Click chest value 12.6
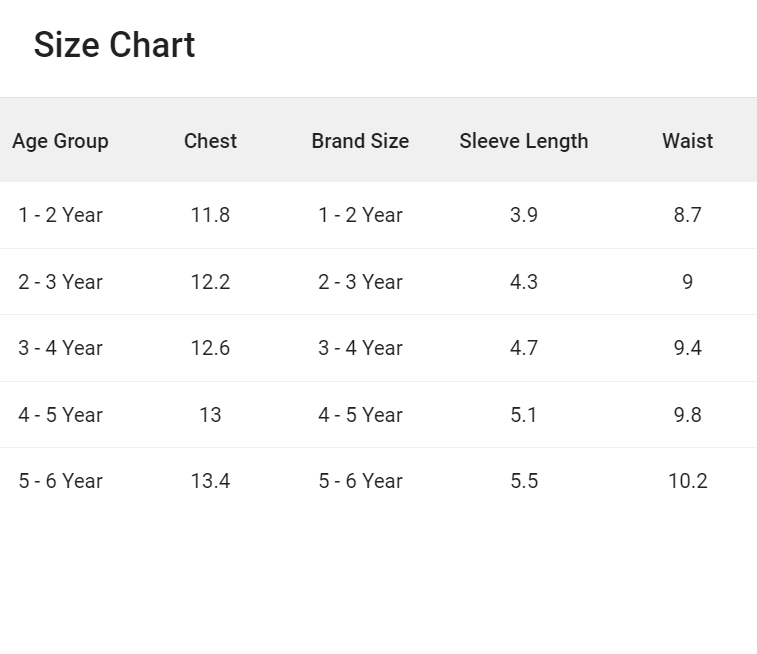757x654 pixels. click(x=210, y=348)
